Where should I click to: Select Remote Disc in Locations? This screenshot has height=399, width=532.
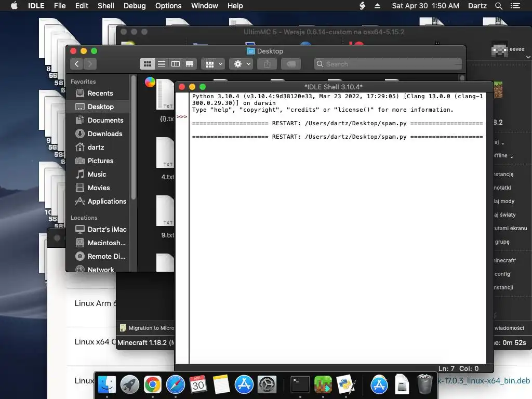98,257
